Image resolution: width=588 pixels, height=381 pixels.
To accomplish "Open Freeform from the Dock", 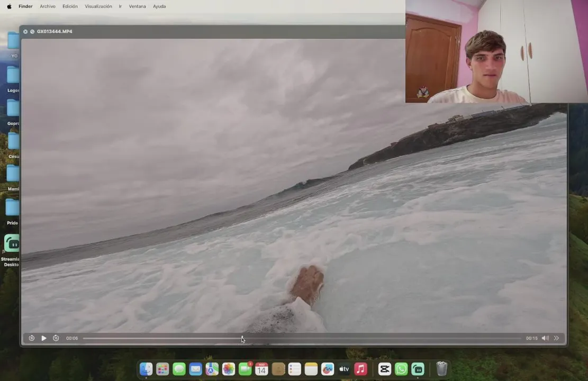I will pyautogui.click(x=328, y=369).
